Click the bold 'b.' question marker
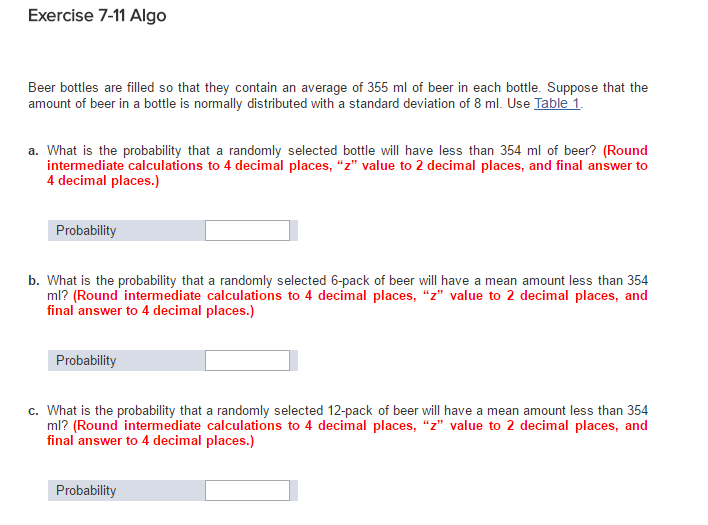Screen dimensions: 708x525 tap(34, 281)
